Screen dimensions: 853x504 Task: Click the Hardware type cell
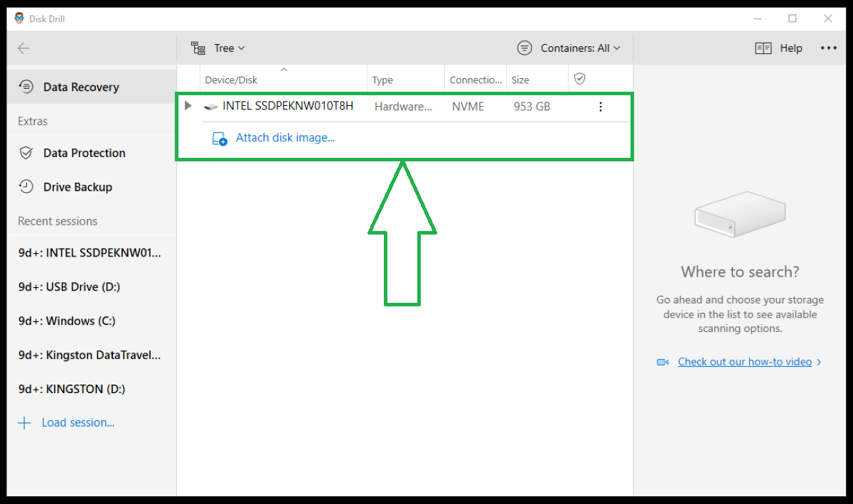tap(403, 107)
